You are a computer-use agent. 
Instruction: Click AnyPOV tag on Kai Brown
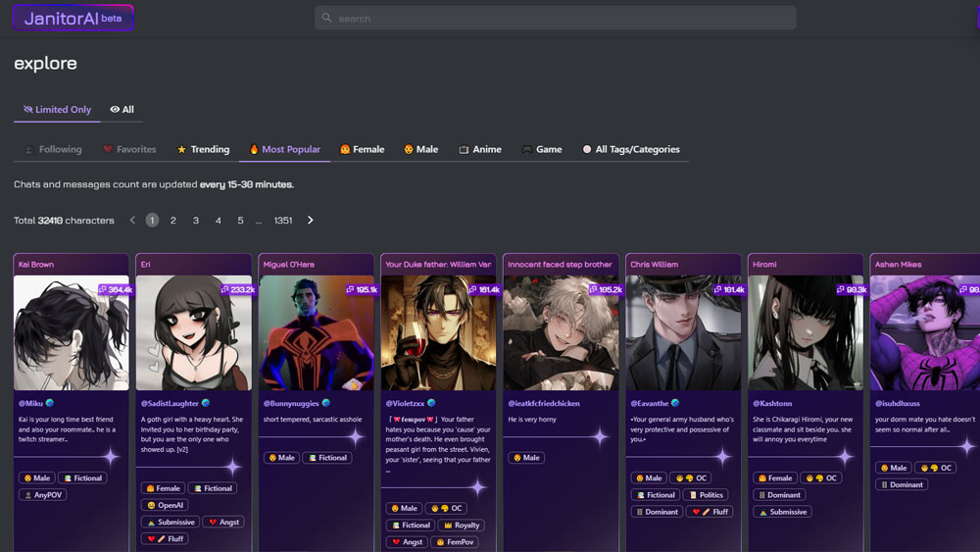(43, 494)
